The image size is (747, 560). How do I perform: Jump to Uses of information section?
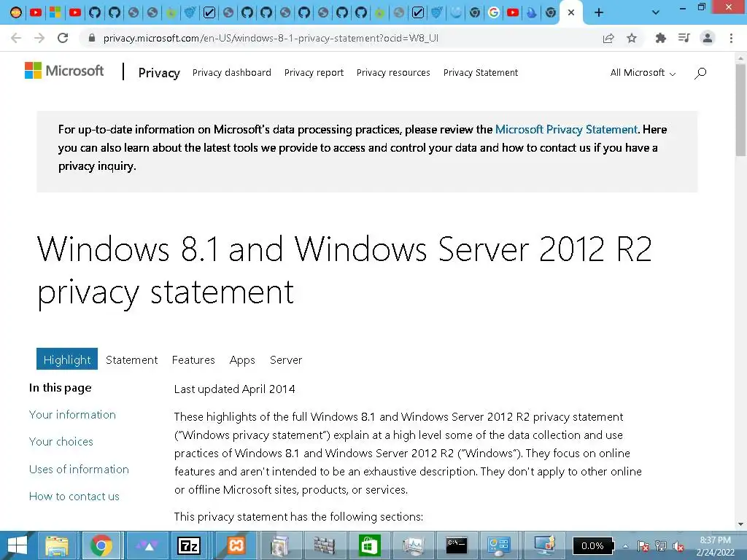(x=79, y=469)
